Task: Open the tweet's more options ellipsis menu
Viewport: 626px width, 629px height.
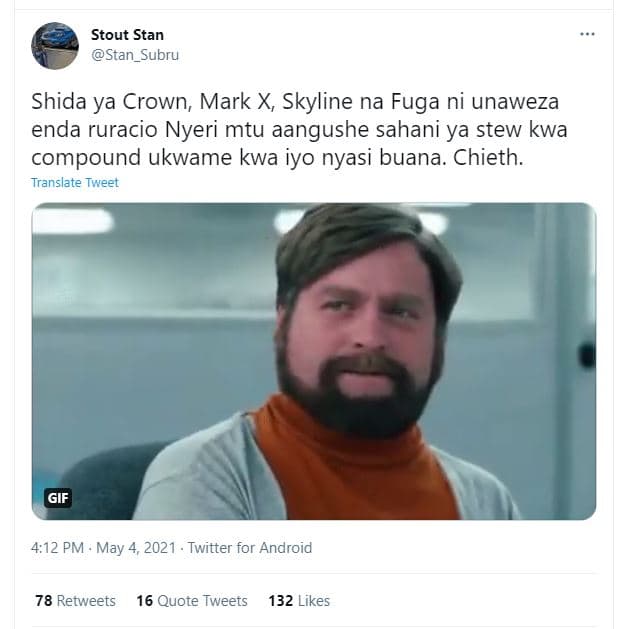Action: (x=587, y=34)
